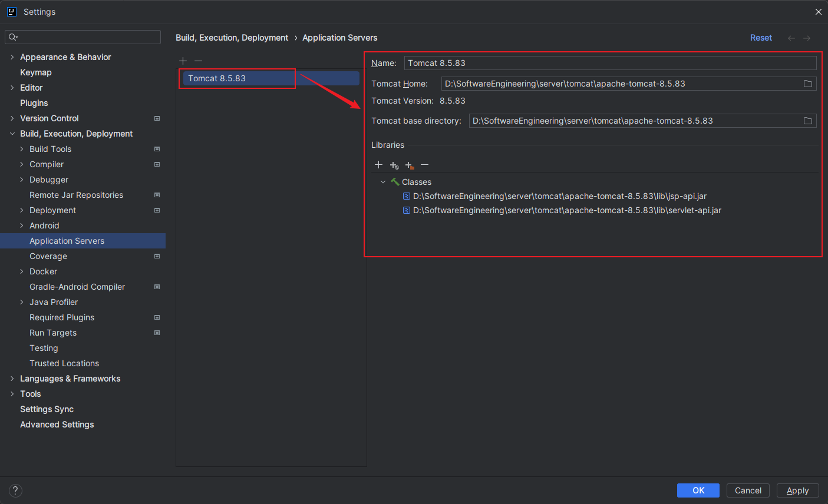This screenshot has height=504, width=828.
Task: Click Build, Execution, Deployment breadcrumb
Action: pos(232,38)
